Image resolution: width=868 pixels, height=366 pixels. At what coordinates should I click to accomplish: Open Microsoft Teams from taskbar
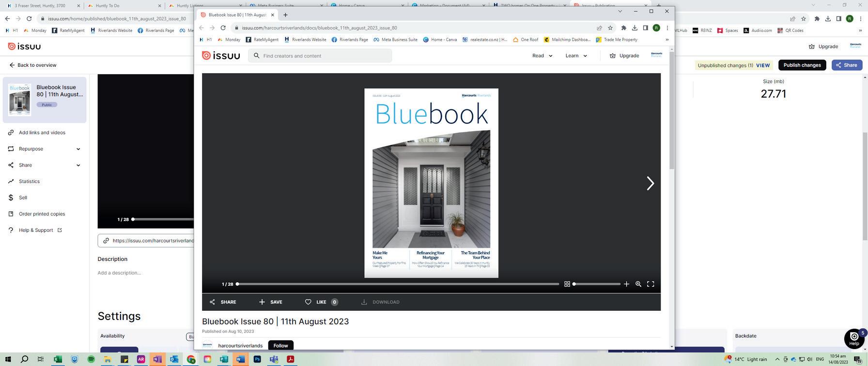pyautogui.click(x=274, y=359)
